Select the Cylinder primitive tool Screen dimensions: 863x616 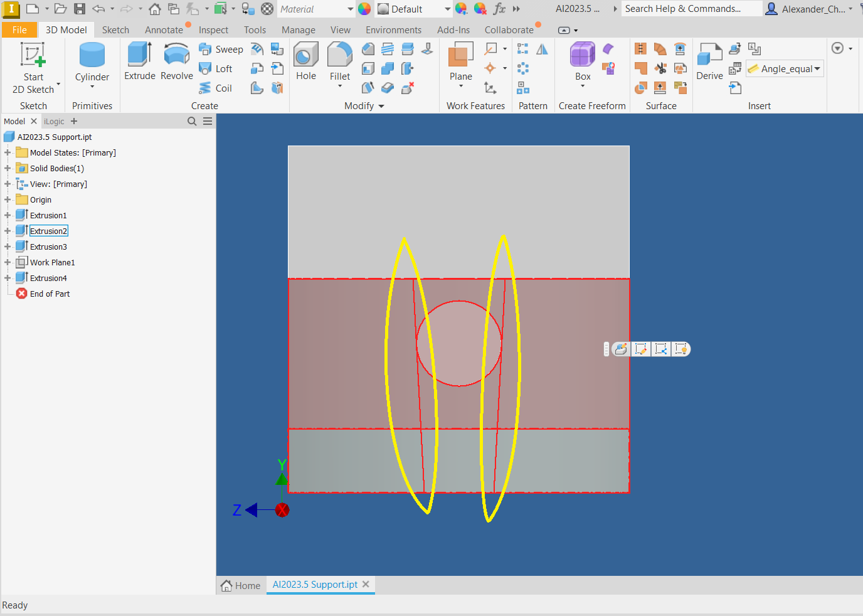point(92,61)
